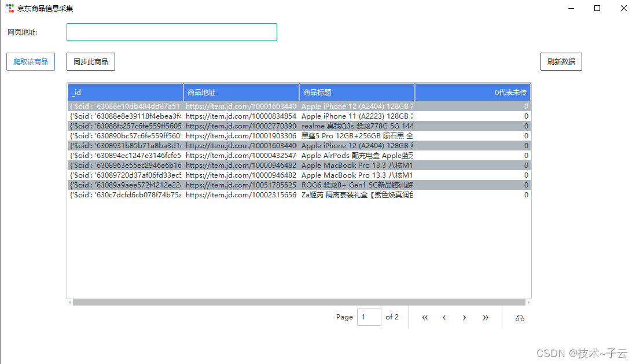Click the id cell starting 630894ec1247e3146fcfe5
Image resolution: width=636 pixels, height=364 pixels.
click(126, 156)
